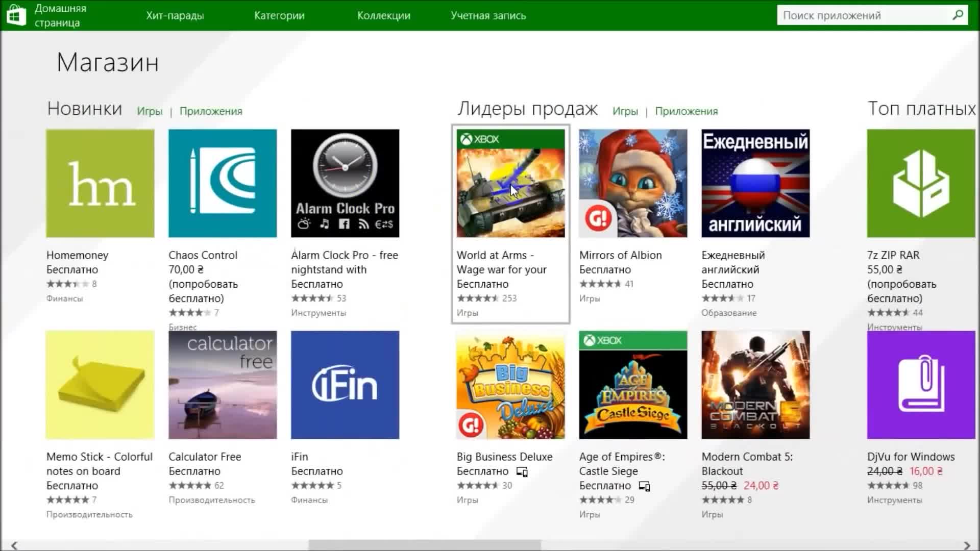980x551 pixels.
Task: Click Big Business Deluxe title text
Action: 504,457
